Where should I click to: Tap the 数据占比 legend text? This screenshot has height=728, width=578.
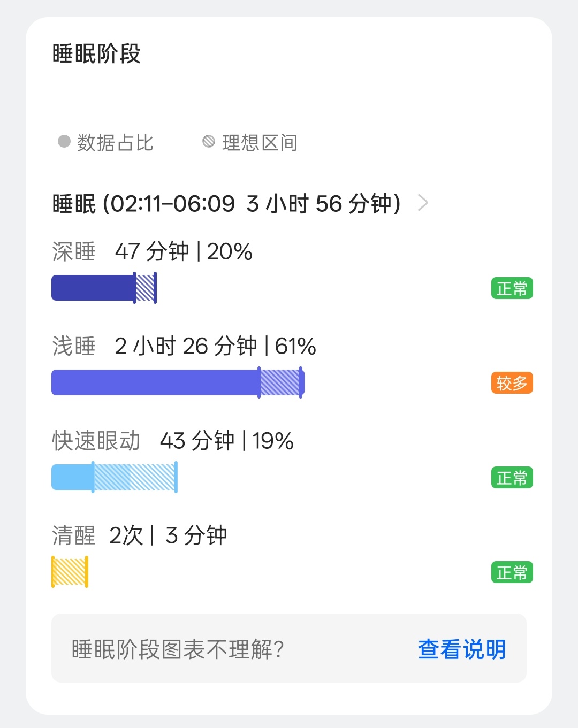[115, 143]
